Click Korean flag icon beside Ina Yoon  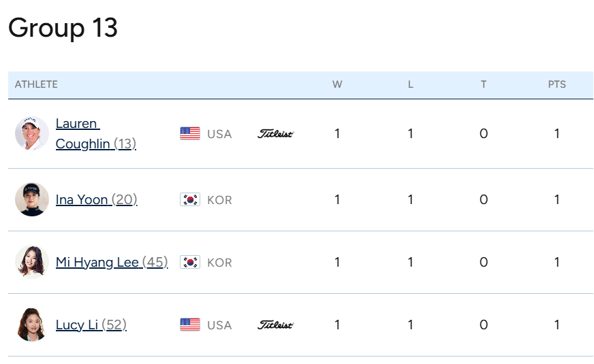coord(190,199)
